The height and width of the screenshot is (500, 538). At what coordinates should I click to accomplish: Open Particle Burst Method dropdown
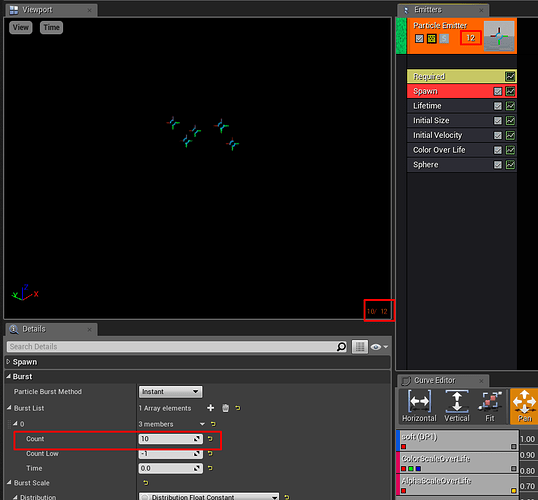[171, 392]
